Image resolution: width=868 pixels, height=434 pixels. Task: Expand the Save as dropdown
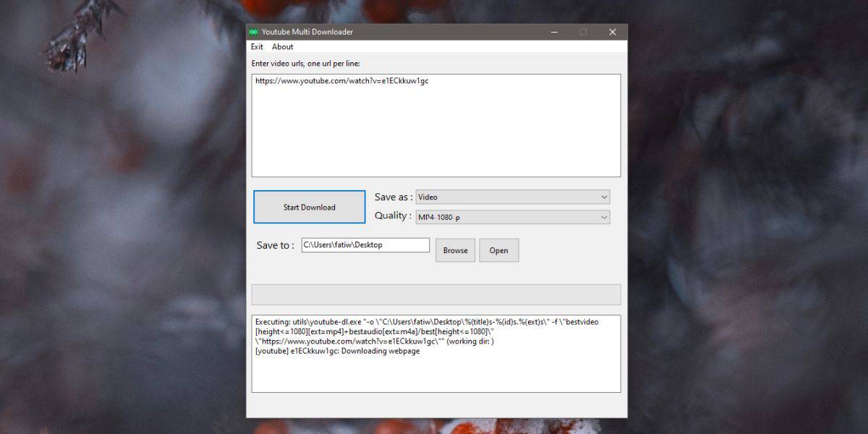tap(513, 197)
